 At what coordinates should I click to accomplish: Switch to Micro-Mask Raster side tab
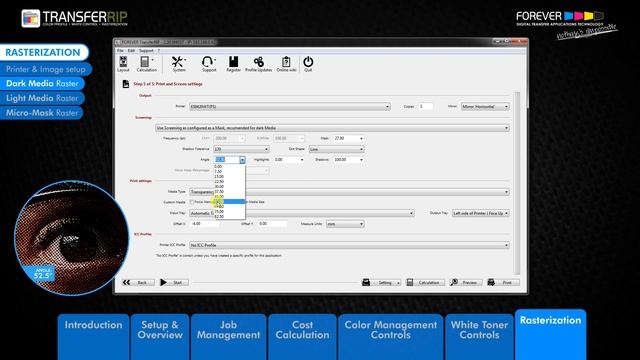[41, 113]
